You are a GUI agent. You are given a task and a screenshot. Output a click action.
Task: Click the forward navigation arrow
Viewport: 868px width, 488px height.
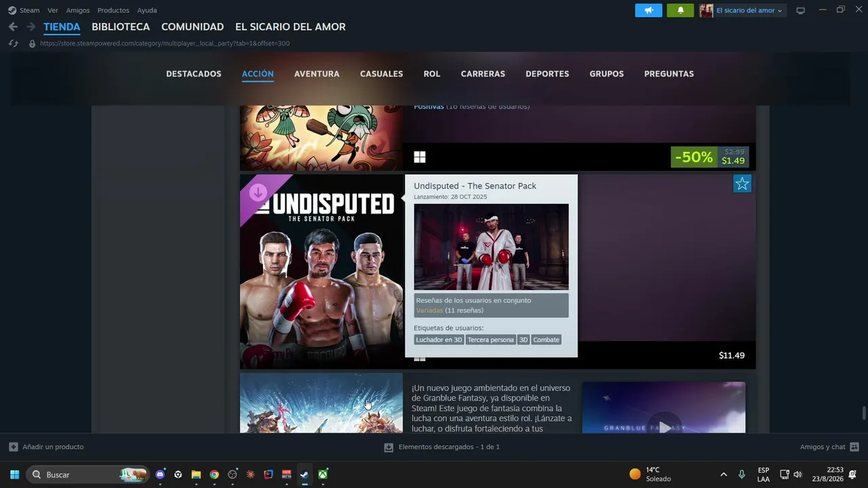31,26
